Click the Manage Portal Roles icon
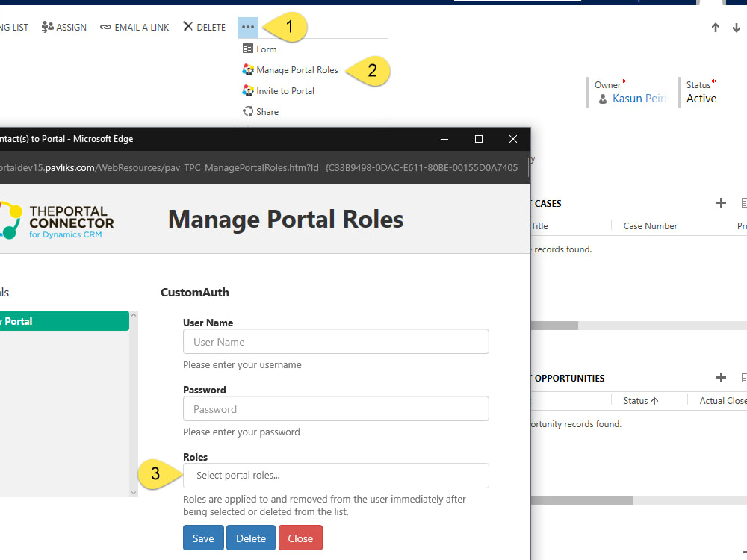This screenshot has height=560, width=747. 248,69
